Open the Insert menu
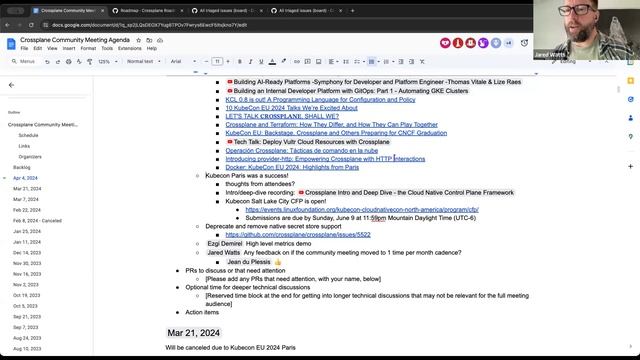Screen dimensions: 640x360 coord(69,48)
